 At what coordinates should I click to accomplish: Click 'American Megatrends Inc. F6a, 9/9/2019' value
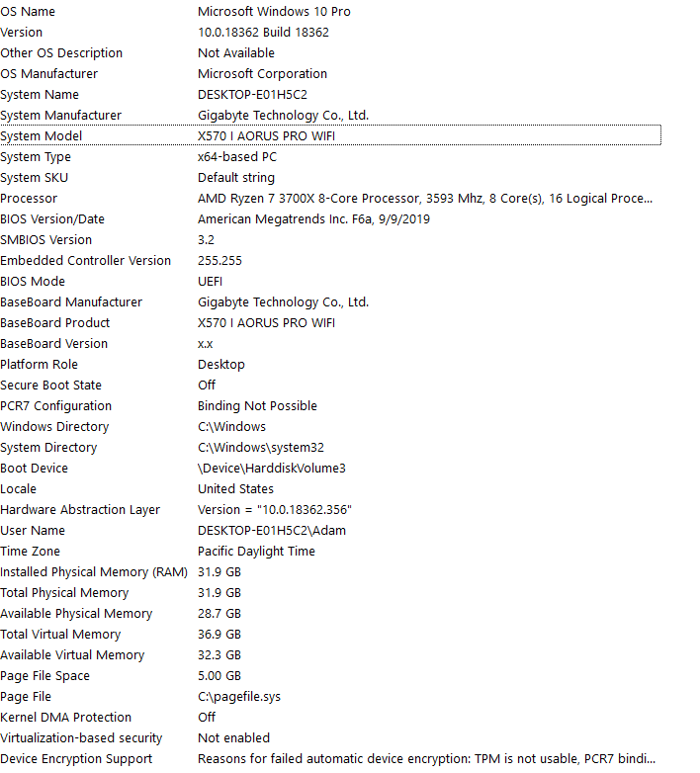click(313, 218)
